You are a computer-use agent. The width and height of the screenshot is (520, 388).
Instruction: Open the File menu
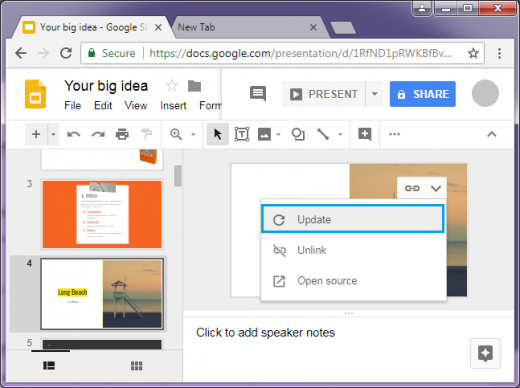73,106
